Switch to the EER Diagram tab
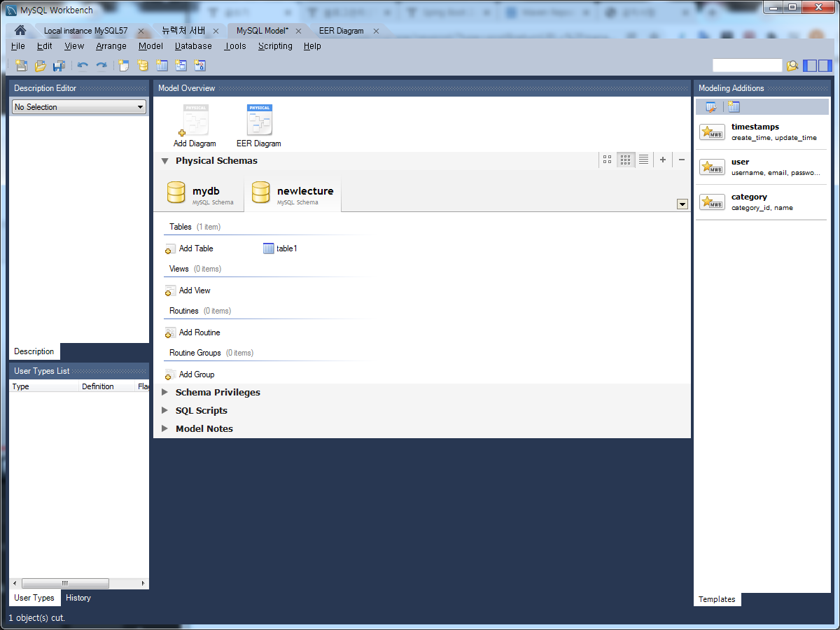840x630 pixels. tap(342, 31)
